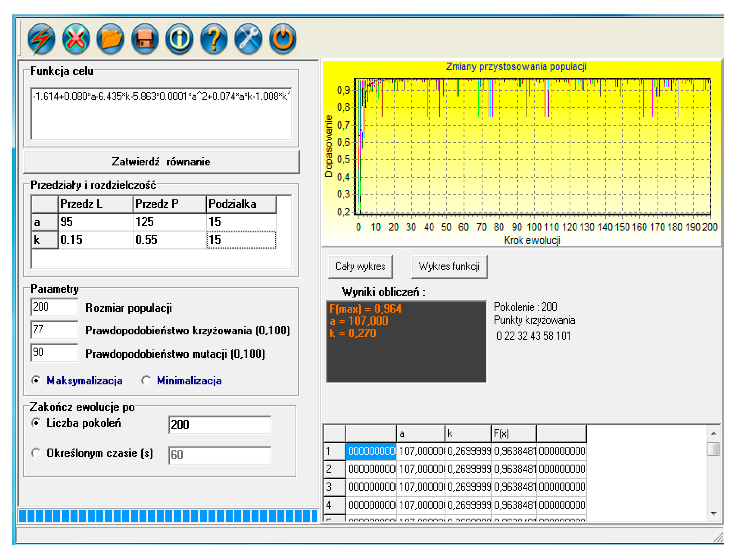740x560 pixels.
Task: Click the Cały wykres button
Action: (x=360, y=267)
